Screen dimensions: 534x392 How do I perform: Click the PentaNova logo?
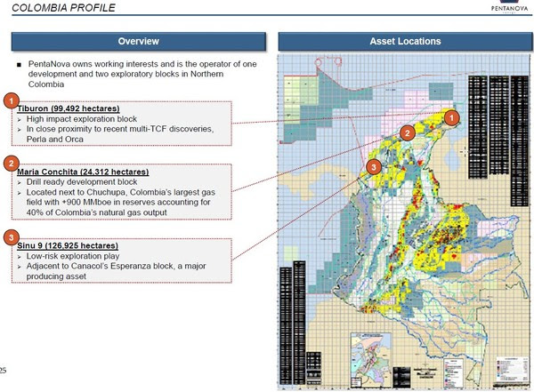pyautogui.click(x=509, y=6)
